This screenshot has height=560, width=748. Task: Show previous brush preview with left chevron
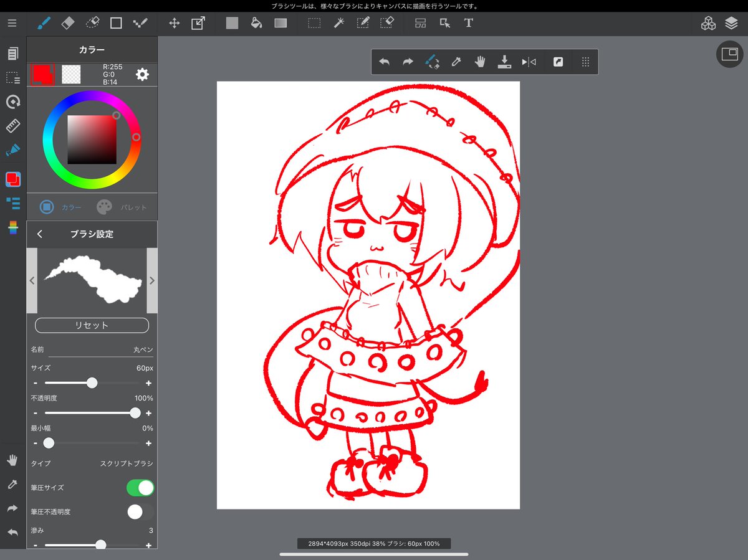click(x=32, y=280)
